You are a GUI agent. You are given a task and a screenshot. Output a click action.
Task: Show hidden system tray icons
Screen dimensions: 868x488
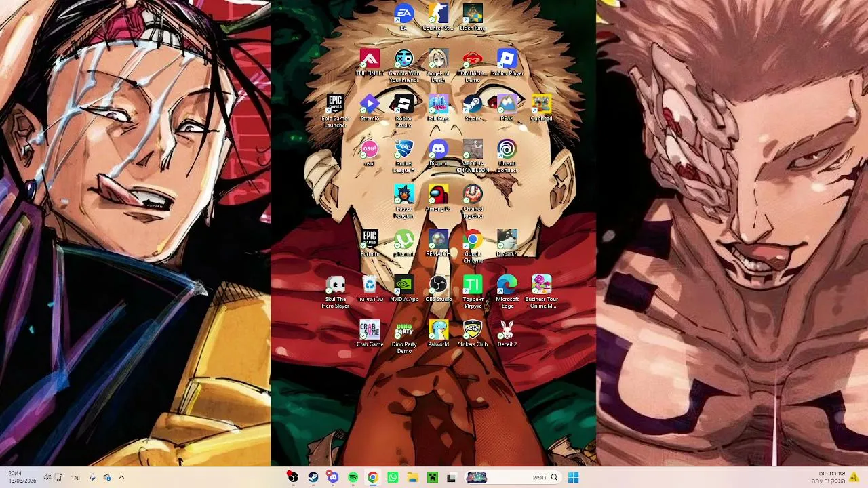pyautogui.click(x=121, y=477)
